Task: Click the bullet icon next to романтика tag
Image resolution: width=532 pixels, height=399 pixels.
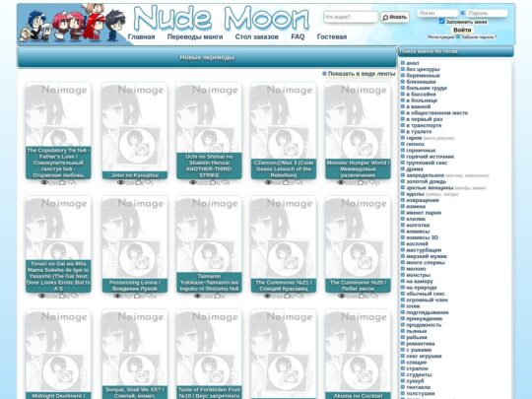Action: 403,344
